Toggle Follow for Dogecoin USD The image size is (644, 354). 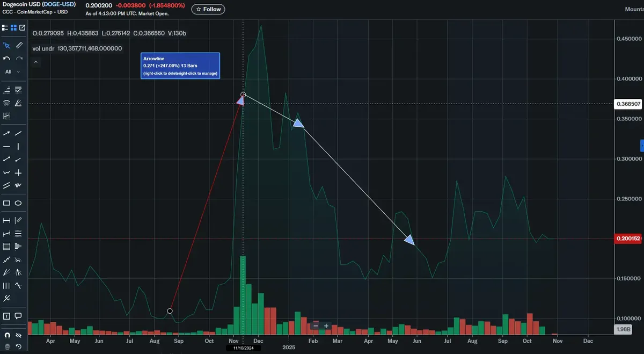tap(208, 9)
